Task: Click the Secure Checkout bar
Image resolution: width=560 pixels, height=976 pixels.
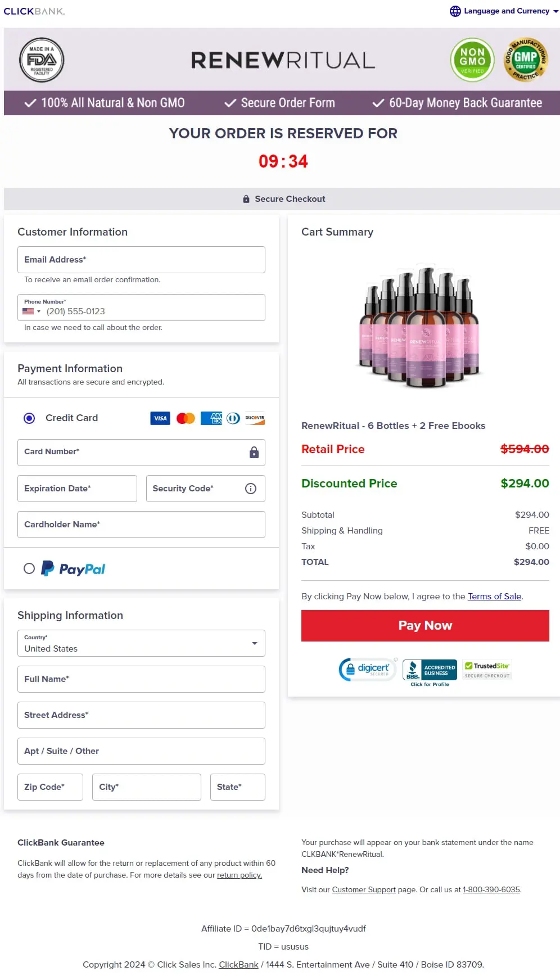Action: pyautogui.click(x=284, y=198)
